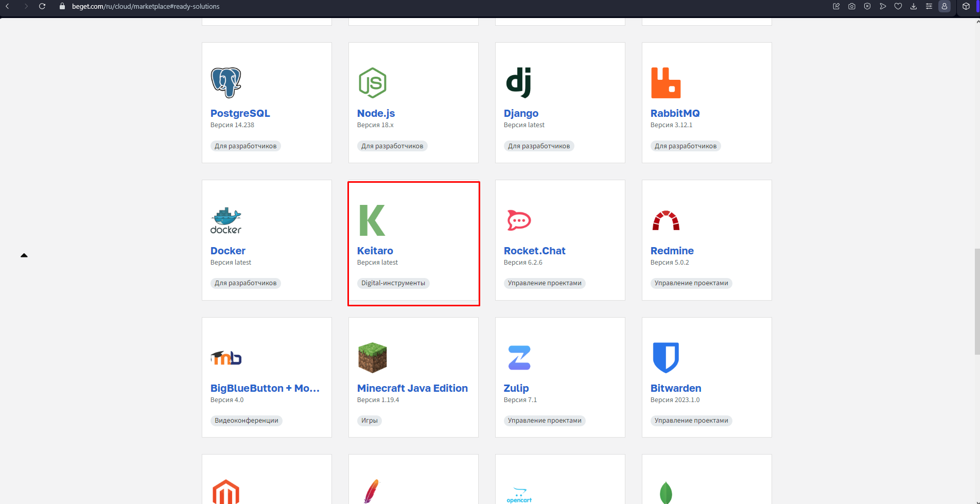Click the browser forward arrow

[26, 6]
